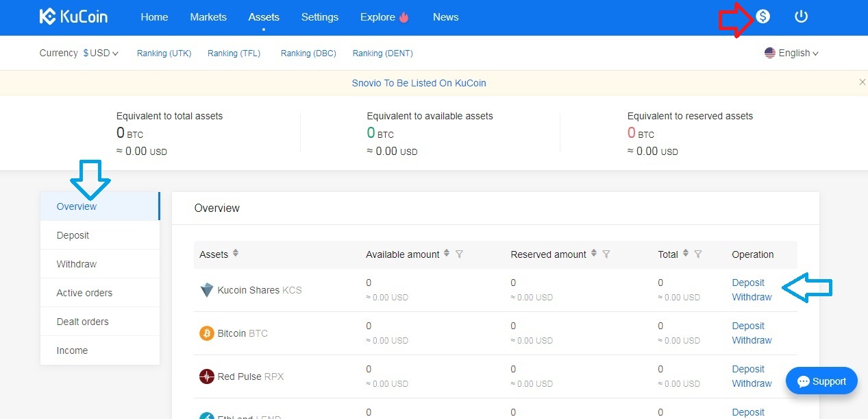Sort by Available amount

447,254
